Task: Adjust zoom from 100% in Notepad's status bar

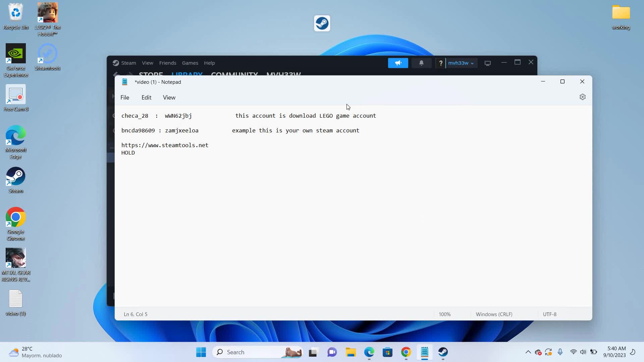Action: (x=445, y=314)
